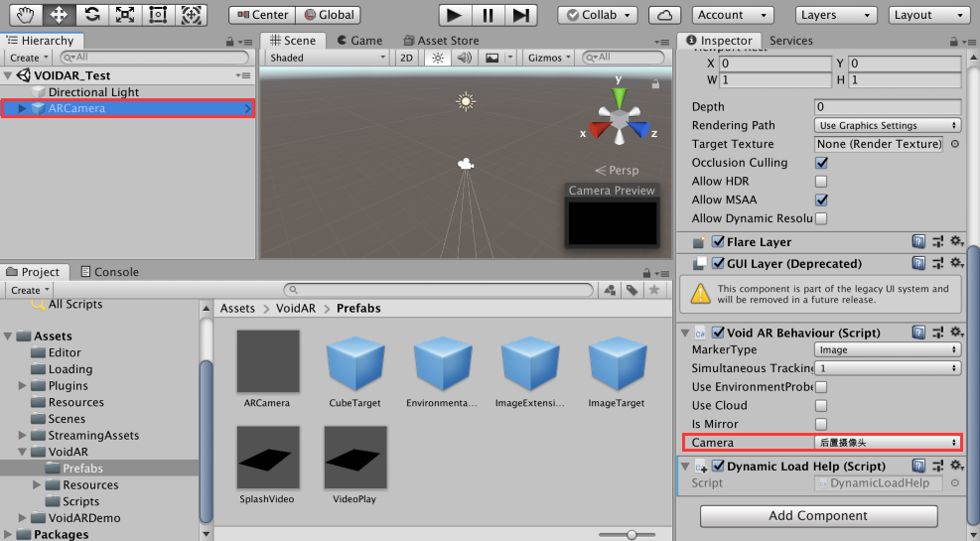The image size is (980, 541).
Task: Select the ImageTarget prefab thumbnail
Action: click(616, 362)
